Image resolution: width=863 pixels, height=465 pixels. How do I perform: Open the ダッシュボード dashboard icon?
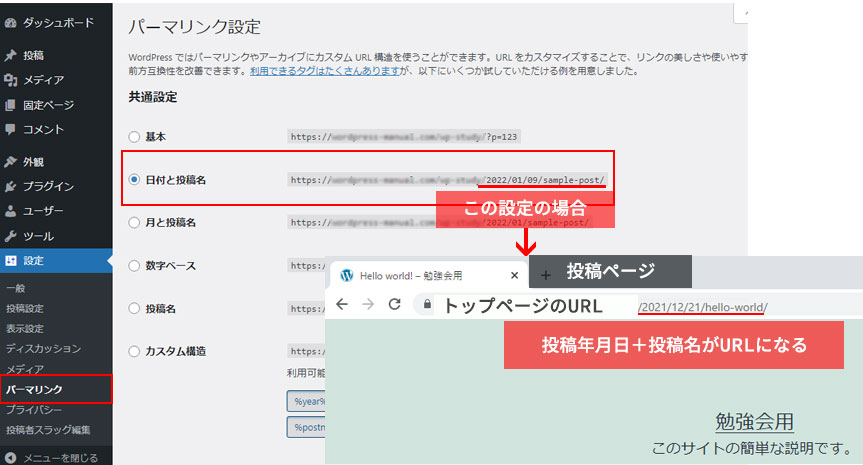(x=10, y=23)
